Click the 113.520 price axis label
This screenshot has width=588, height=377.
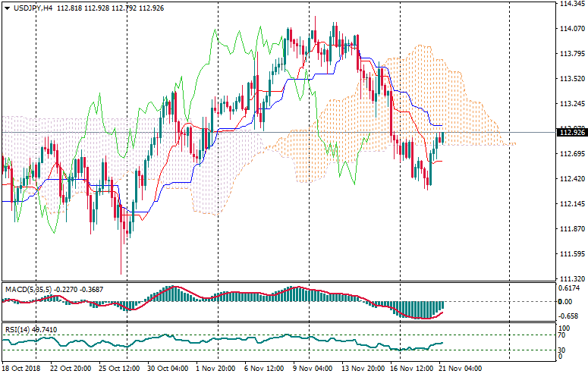tap(571, 79)
